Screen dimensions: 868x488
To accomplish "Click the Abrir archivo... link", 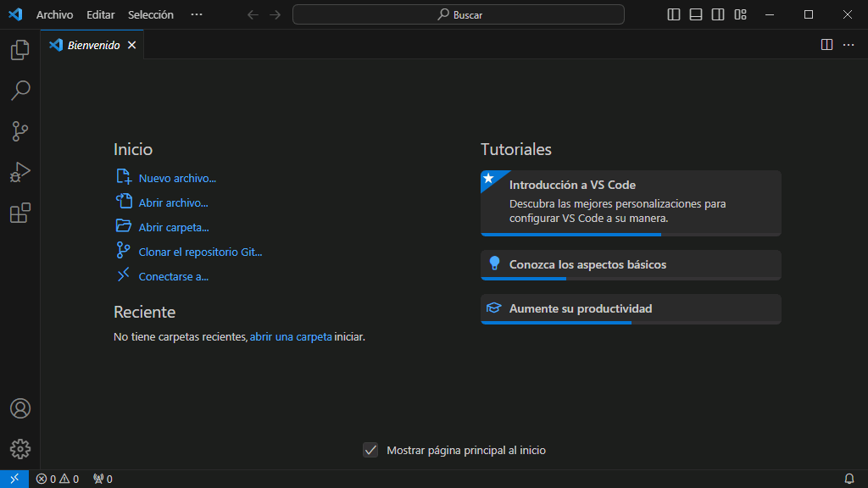I will click(173, 203).
